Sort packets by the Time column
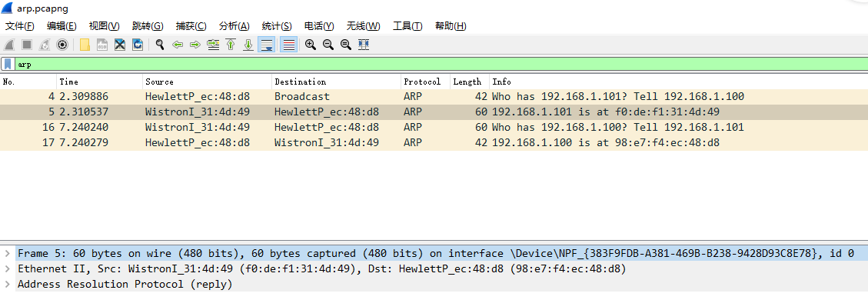The height and width of the screenshot is (300, 868). 99,82
